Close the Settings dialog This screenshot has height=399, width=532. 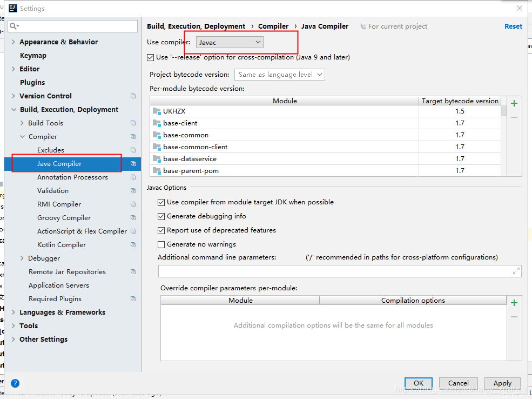(519, 8)
